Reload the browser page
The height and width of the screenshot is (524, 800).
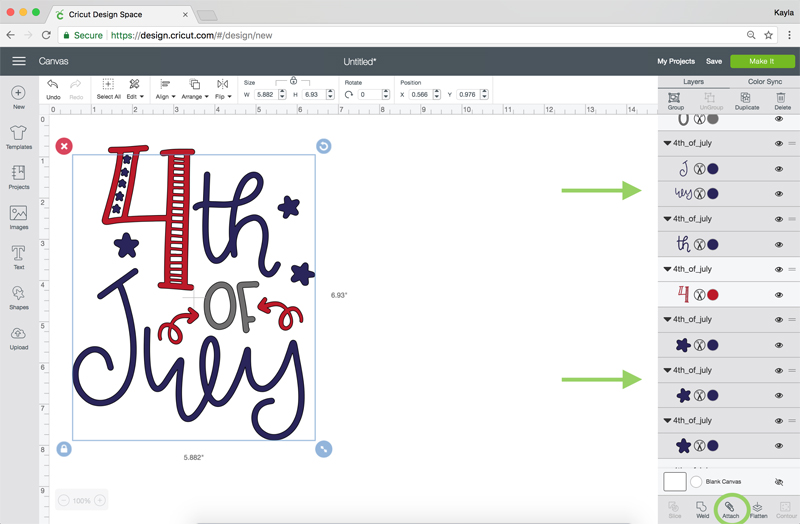tap(46, 35)
